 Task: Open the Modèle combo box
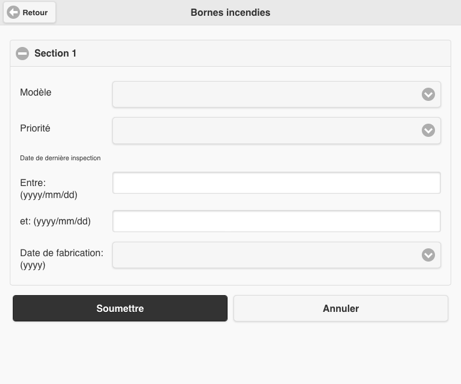pos(277,94)
